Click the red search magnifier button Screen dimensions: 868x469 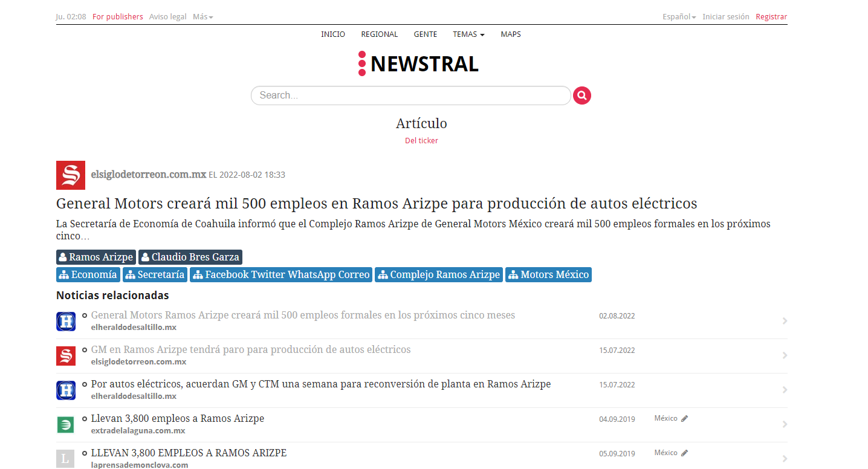(x=581, y=95)
